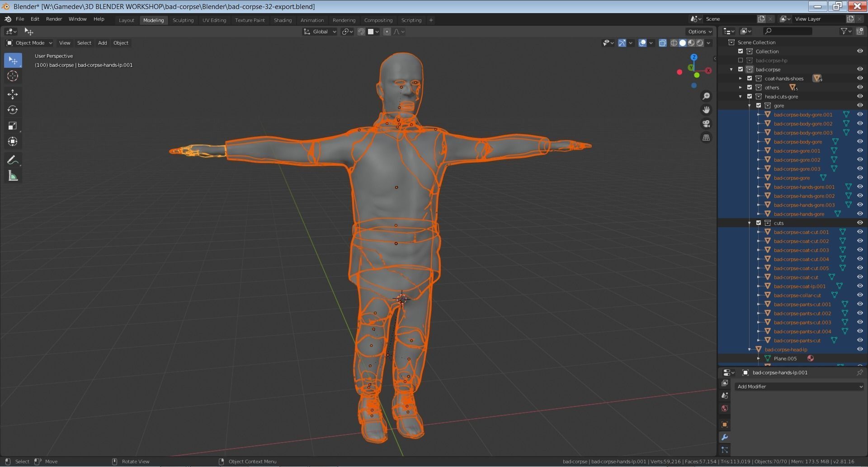Open the Options dropdown

699,32
